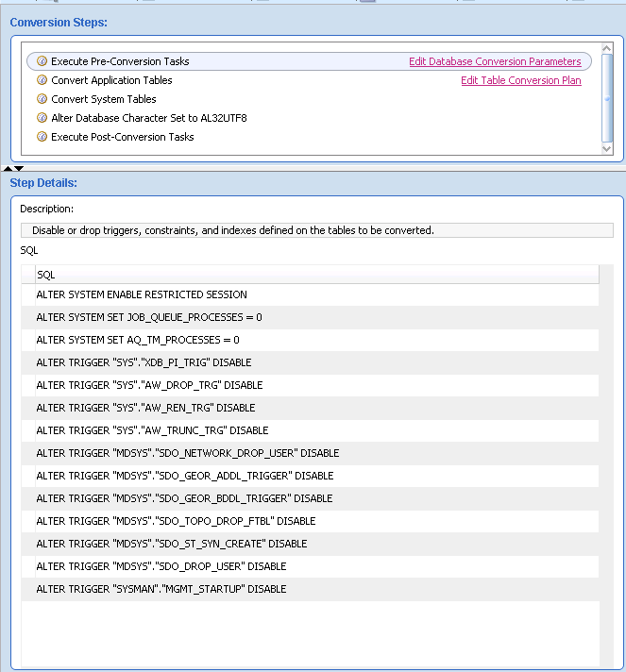Click the Conversion Steps scroll down arrow
The image size is (626, 672).
click(607, 149)
